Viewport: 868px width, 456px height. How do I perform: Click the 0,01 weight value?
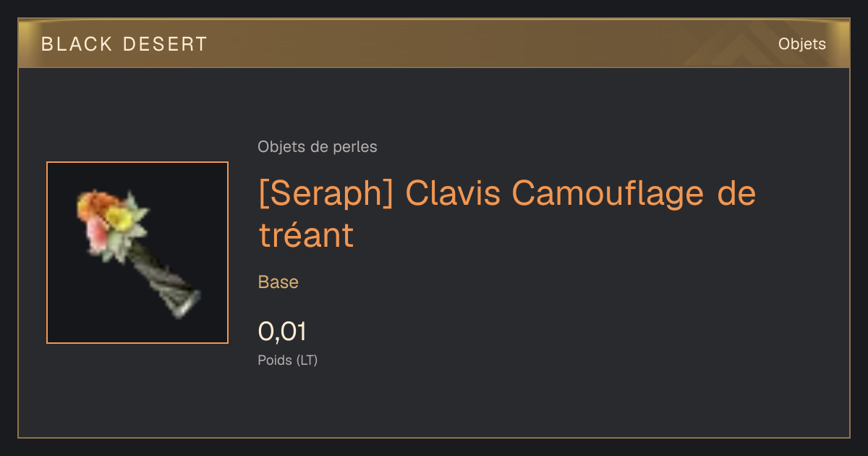282,332
